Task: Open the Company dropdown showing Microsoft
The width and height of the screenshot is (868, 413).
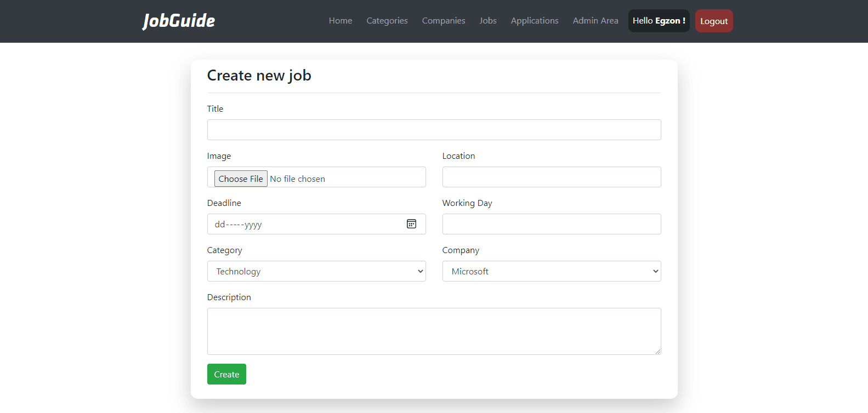Action: (551, 271)
